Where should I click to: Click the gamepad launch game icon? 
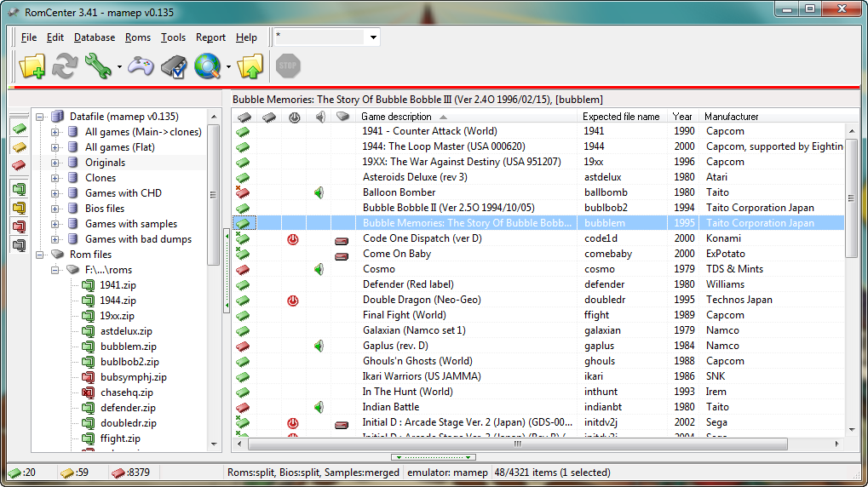click(x=141, y=66)
